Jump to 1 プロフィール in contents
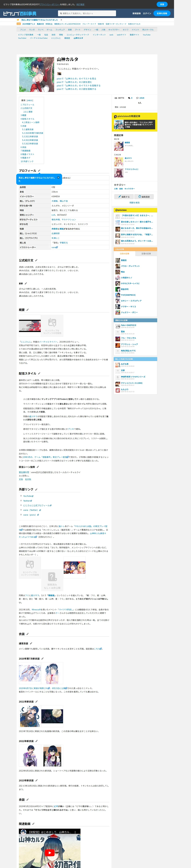This screenshot has width=191, height=868. click(27, 105)
